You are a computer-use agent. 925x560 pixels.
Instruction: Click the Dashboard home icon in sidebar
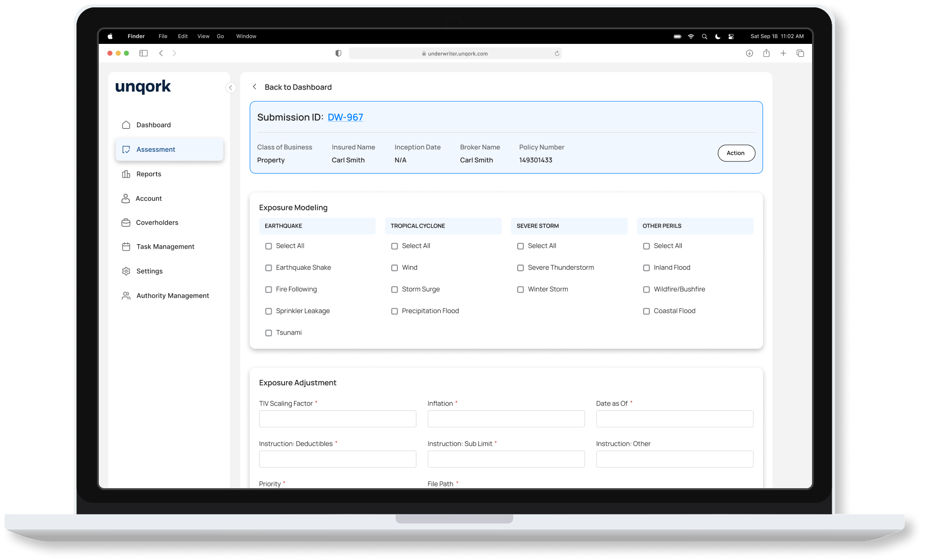click(126, 125)
